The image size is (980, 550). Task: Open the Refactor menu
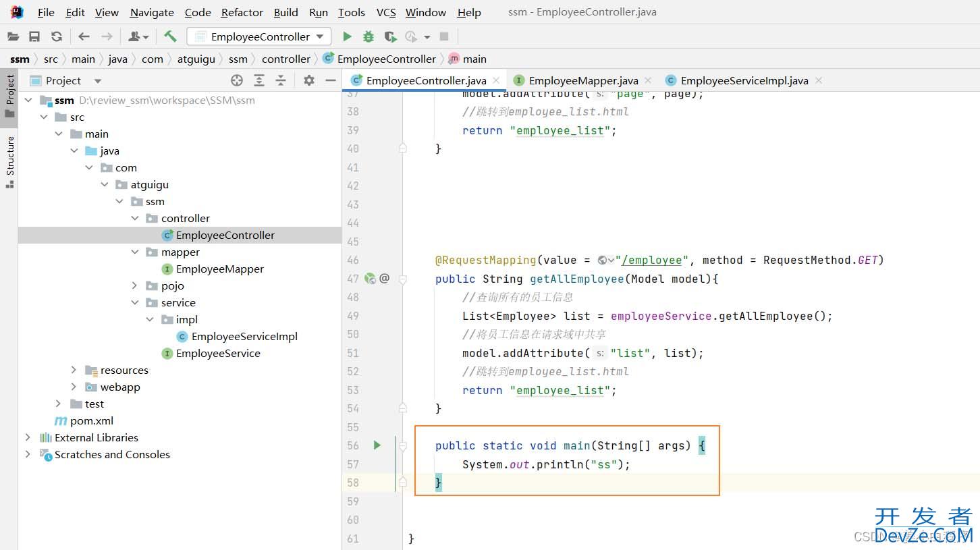click(x=242, y=12)
